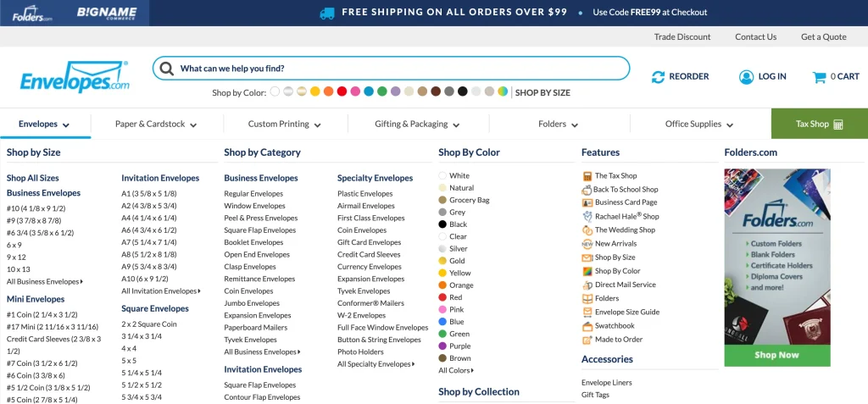Screen dimensions: 868x404
Task: Click the Log In user icon
Action: pyautogui.click(x=746, y=77)
